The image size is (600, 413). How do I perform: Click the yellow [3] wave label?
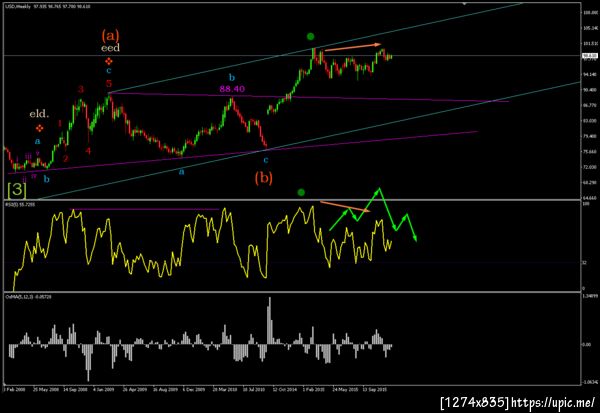17,189
